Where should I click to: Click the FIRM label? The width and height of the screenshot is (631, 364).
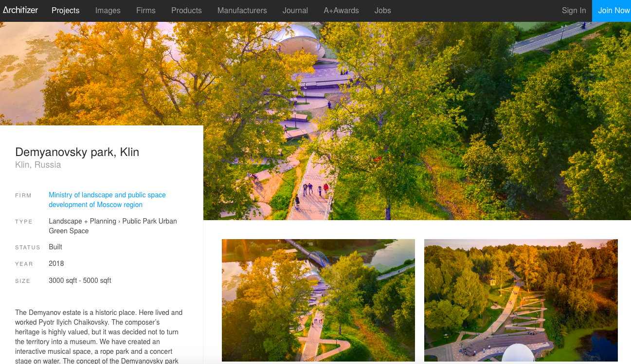23,195
